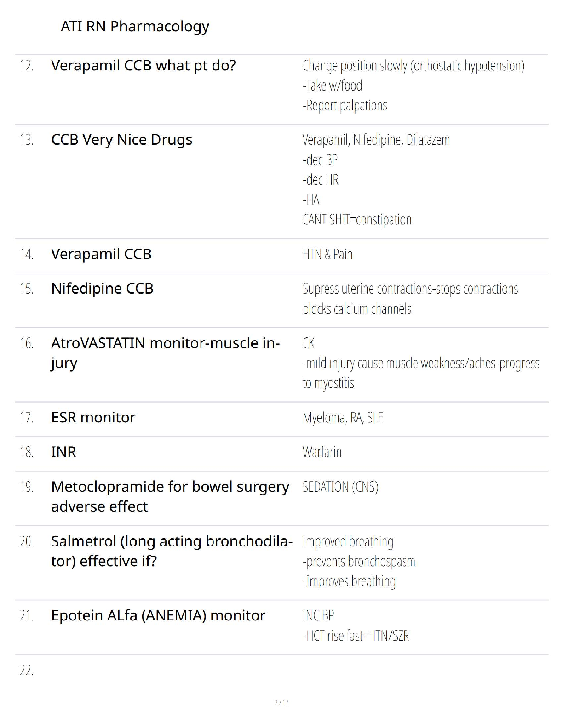Select the 'Salmetrol (long acting bronchodilator)' term
563x728 pixels.
(x=172, y=551)
